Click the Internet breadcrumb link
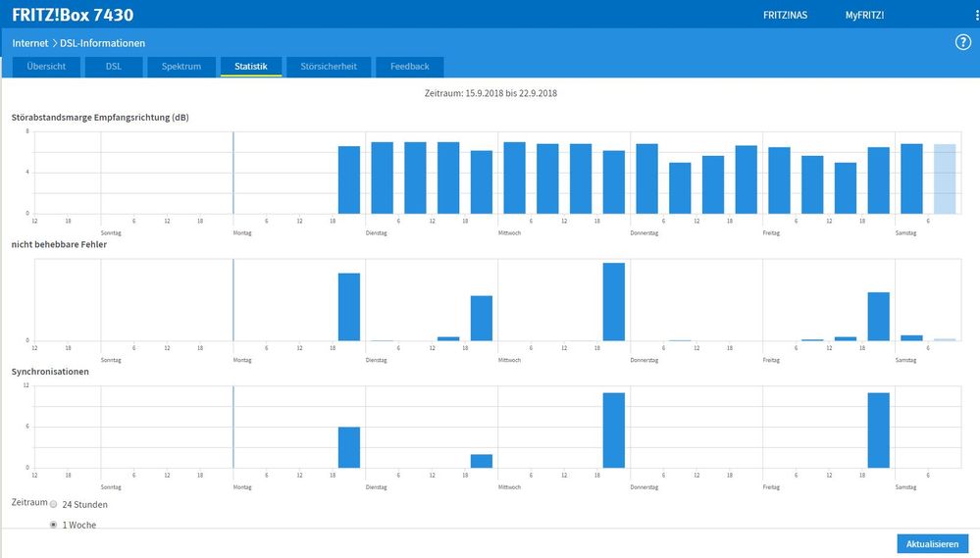Viewport: 980px width, 558px height. click(x=30, y=43)
